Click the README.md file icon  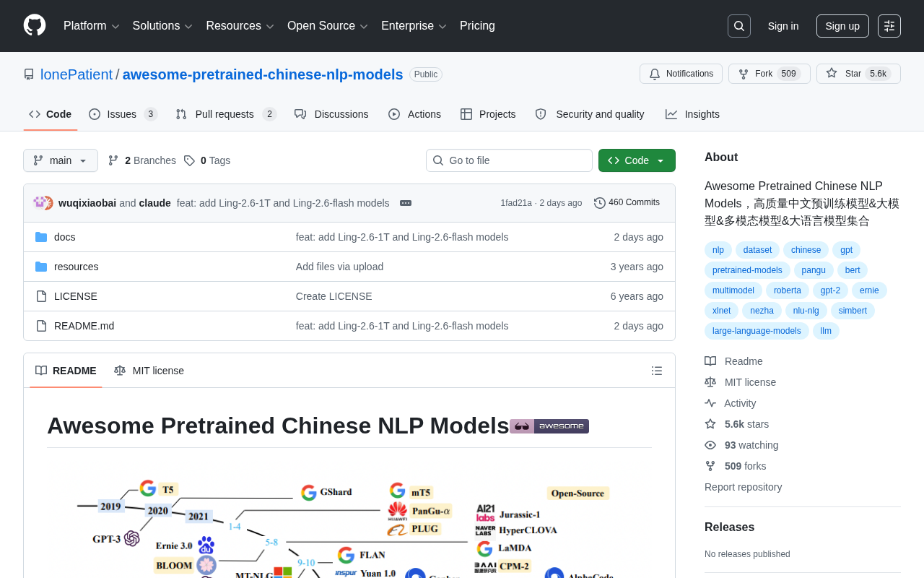[41, 326]
